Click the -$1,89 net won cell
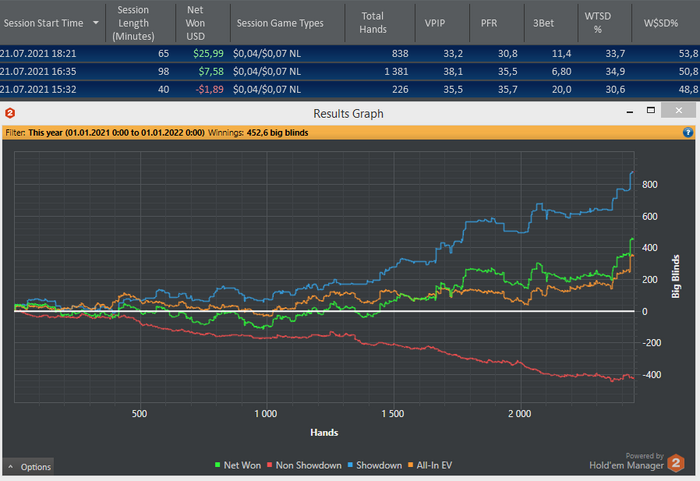This screenshot has height=481, width=700. pos(209,89)
